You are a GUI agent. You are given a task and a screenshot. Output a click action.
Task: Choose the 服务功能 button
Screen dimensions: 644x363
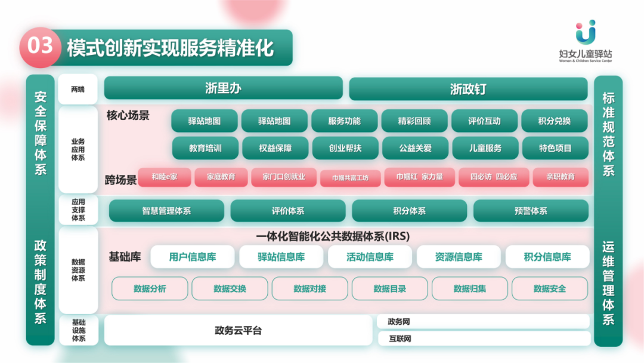344,121
